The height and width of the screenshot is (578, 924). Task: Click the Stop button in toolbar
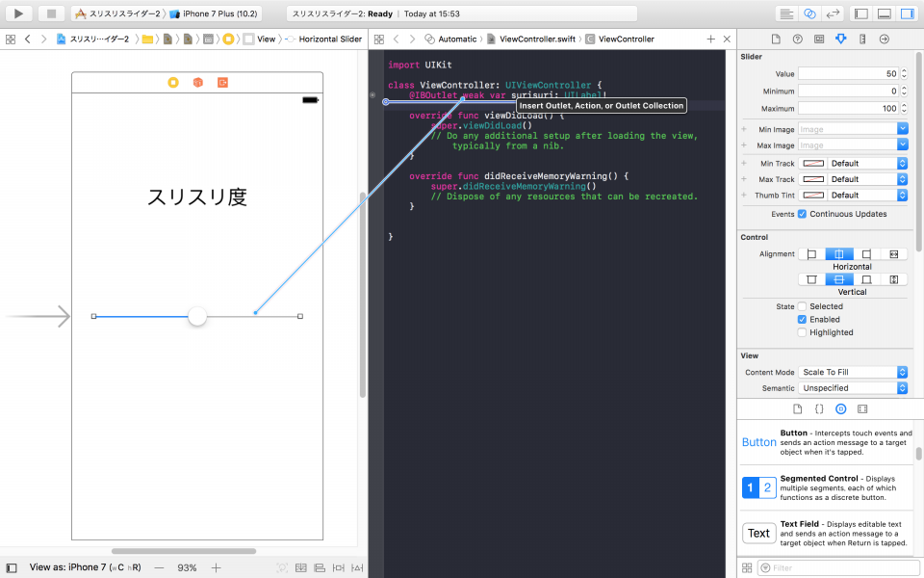51,13
